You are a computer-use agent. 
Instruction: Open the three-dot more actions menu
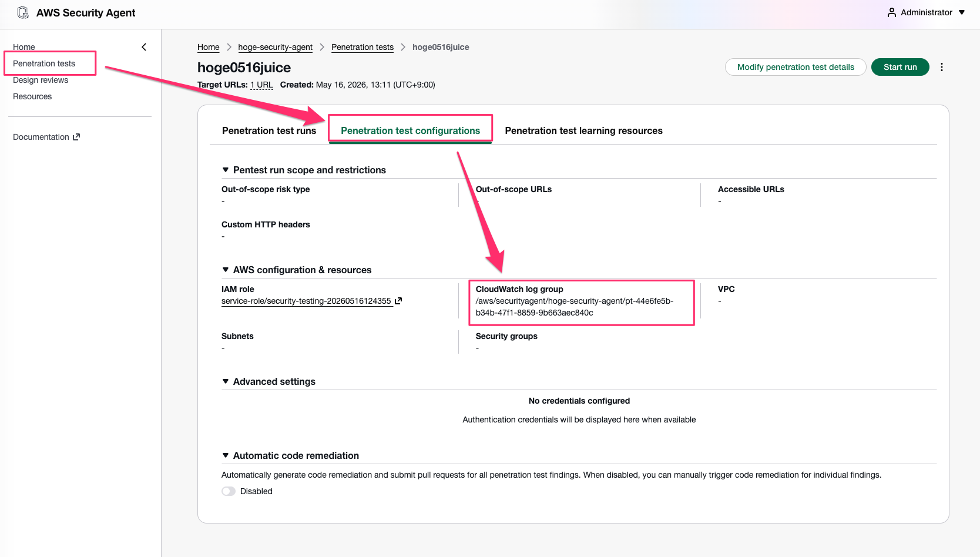(942, 67)
